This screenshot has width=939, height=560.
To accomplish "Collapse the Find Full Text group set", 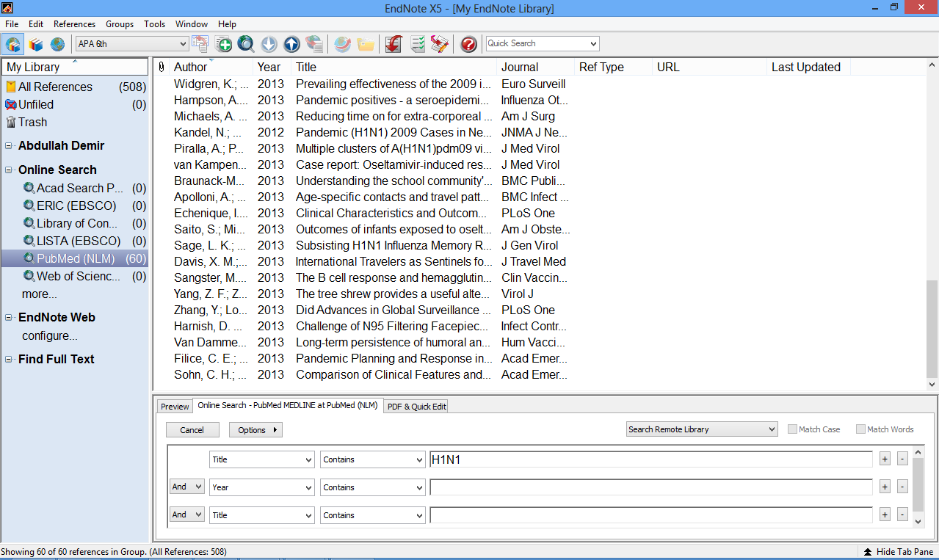I will coord(9,360).
